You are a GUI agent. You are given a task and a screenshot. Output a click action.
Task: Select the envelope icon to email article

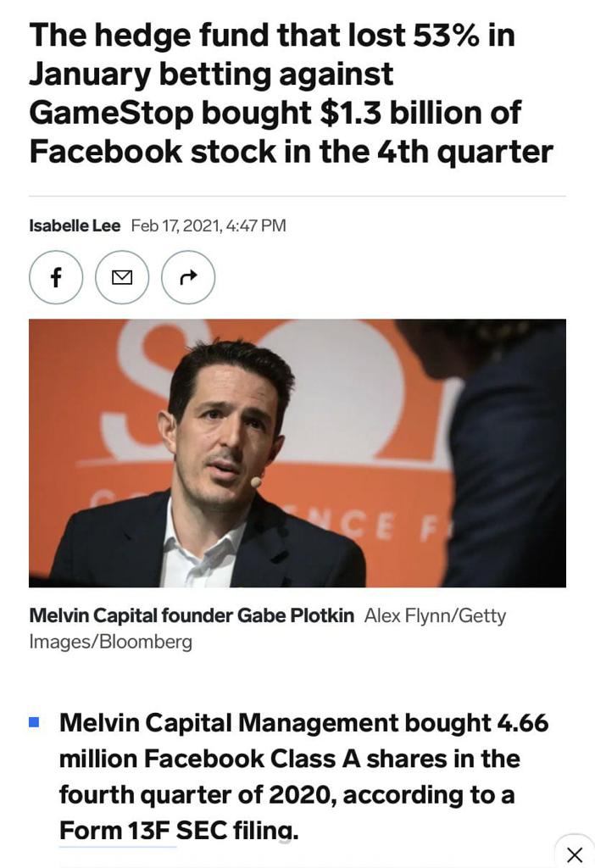point(121,277)
